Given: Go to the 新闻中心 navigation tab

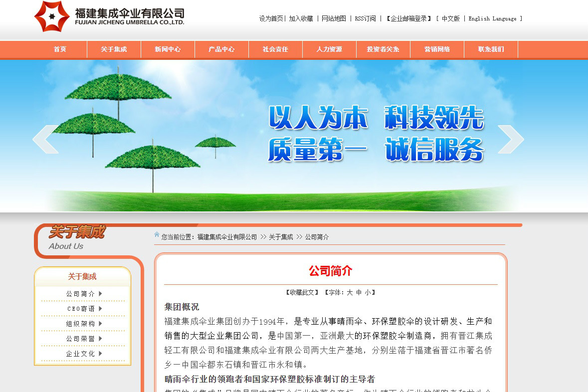Looking at the screenshot, I should tap(168, 49).
